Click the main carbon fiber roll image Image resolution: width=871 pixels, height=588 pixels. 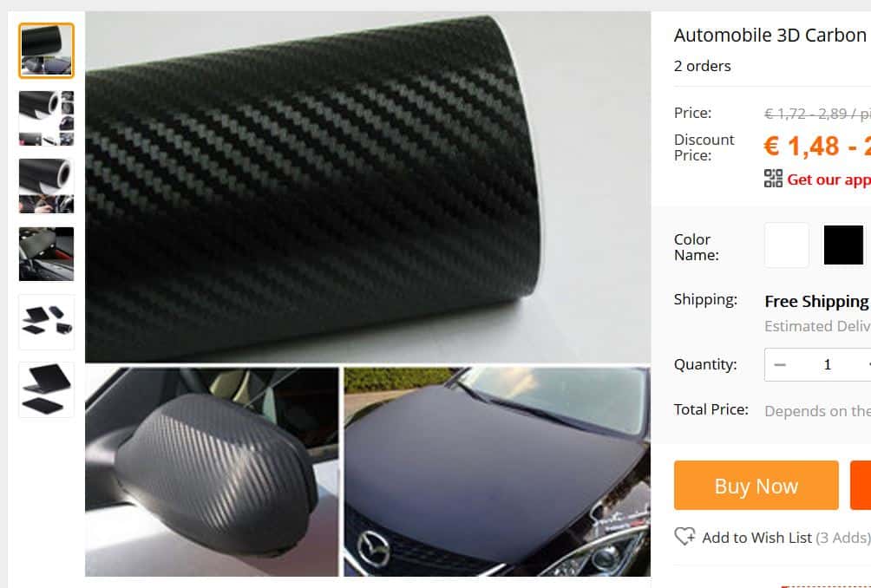[x=368, y=187]
